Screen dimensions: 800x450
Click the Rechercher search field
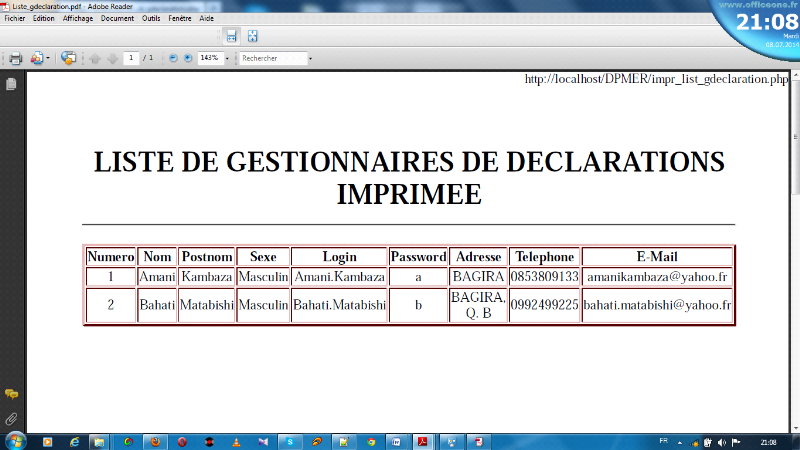point(273,58)
